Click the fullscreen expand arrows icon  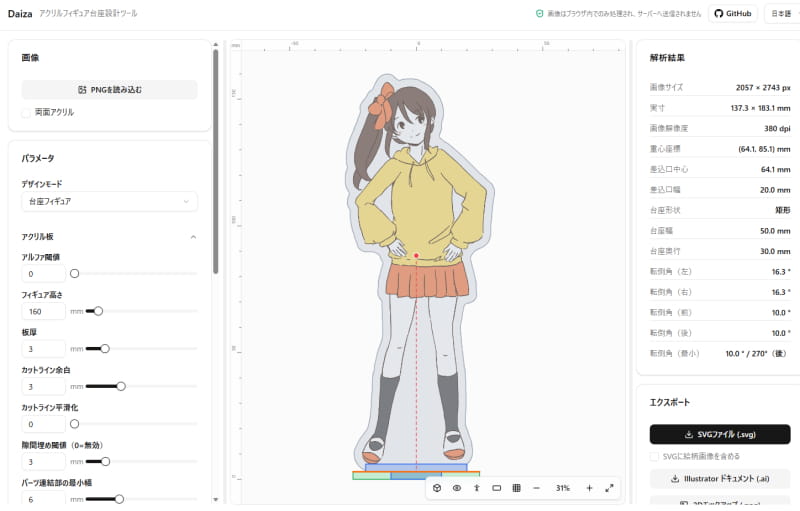tap(609, 488)
